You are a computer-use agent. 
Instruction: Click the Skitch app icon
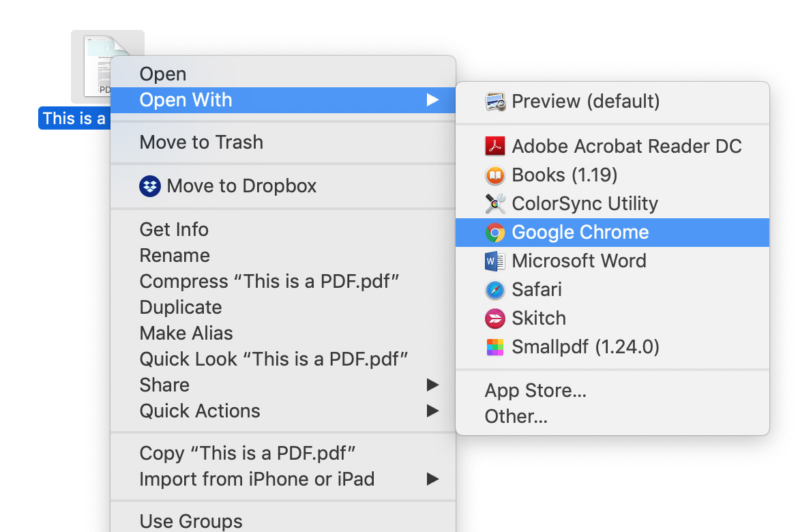coord(494,319)
